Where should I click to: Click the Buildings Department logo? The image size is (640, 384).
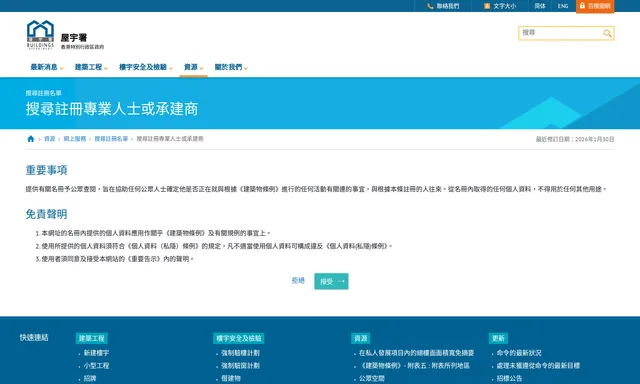tap(40, 35)
